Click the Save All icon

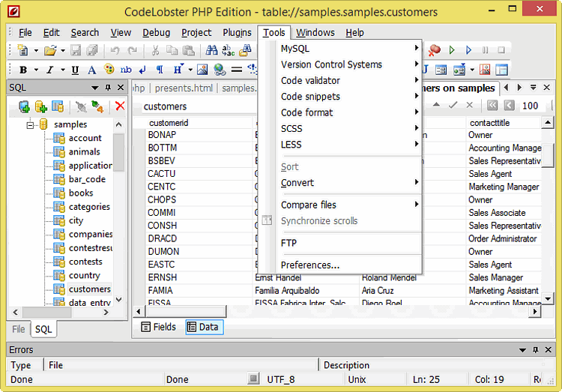[x=92, y=50]
